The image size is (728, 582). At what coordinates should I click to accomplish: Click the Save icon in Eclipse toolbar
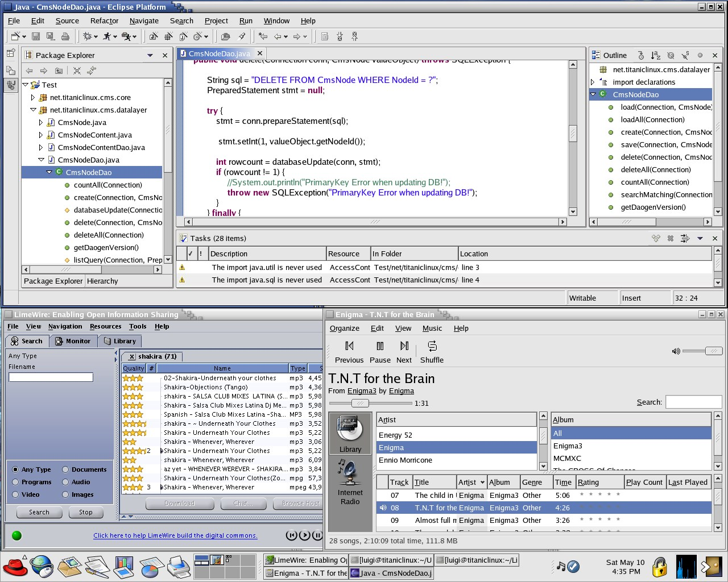36,36
